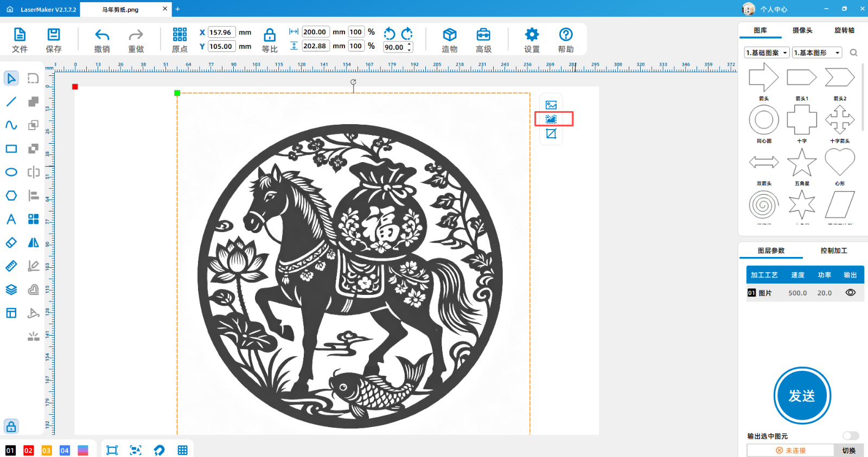Click the highlighted image trace icon
The image size is (868, 457).
(x=551, y=119)
